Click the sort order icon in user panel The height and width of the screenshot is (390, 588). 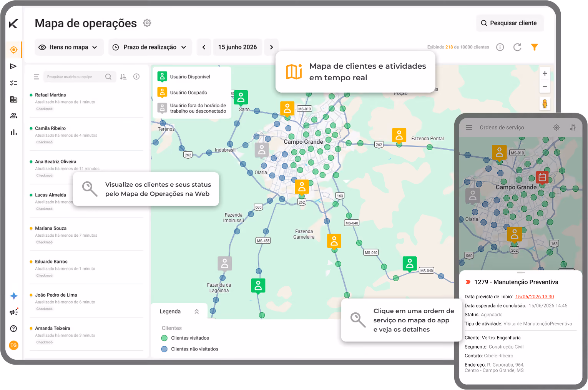tap(123, 77)
